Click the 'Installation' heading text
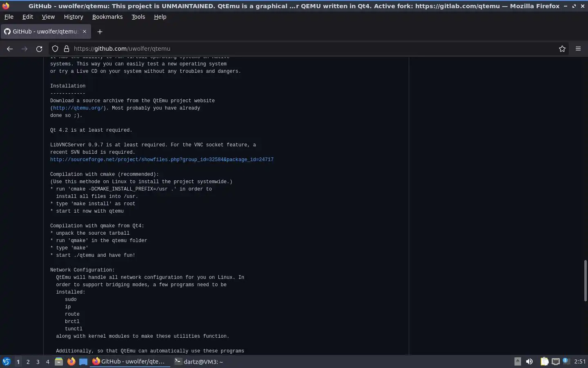Image resolution: width=588 pixels, height=368 pixels. [x=68, y=86]
